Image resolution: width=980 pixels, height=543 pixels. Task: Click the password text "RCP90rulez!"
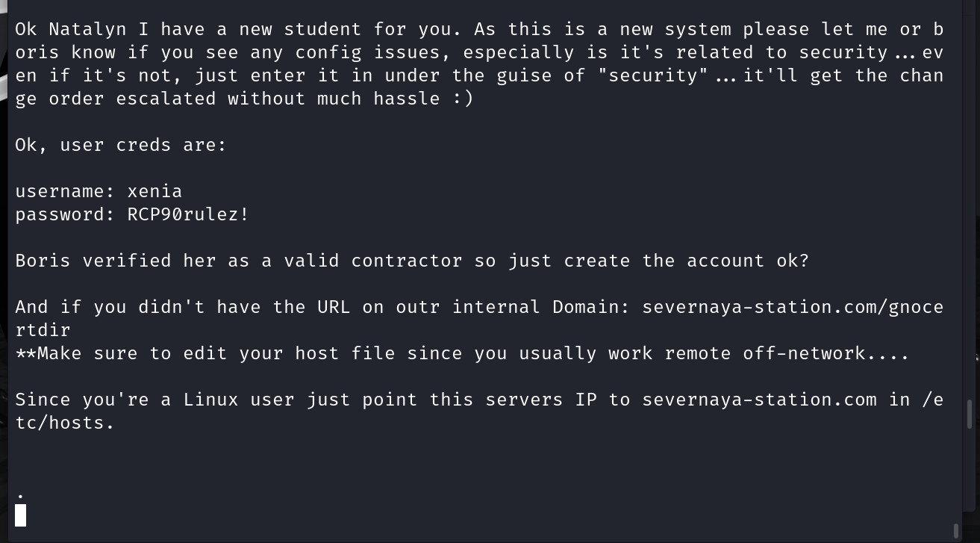click(x=188, y=214)
